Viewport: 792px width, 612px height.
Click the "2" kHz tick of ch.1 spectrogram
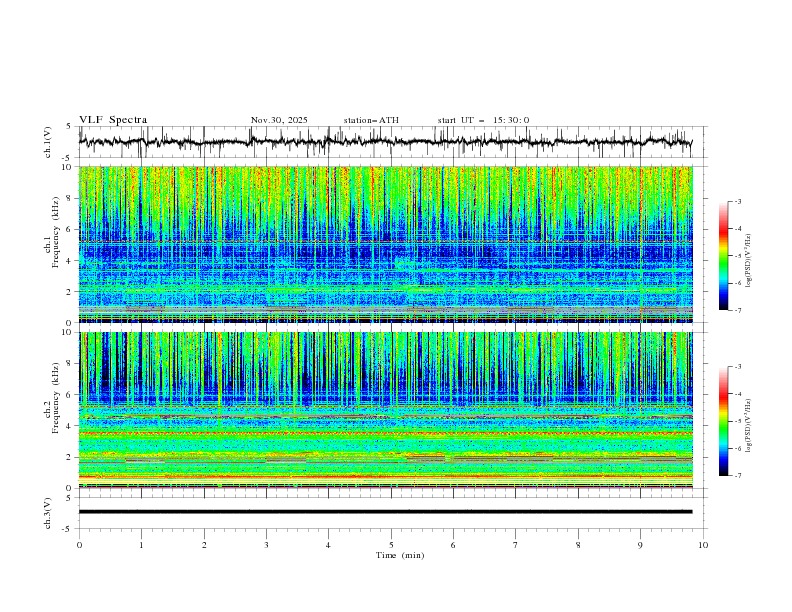click(x=70, y=292)
